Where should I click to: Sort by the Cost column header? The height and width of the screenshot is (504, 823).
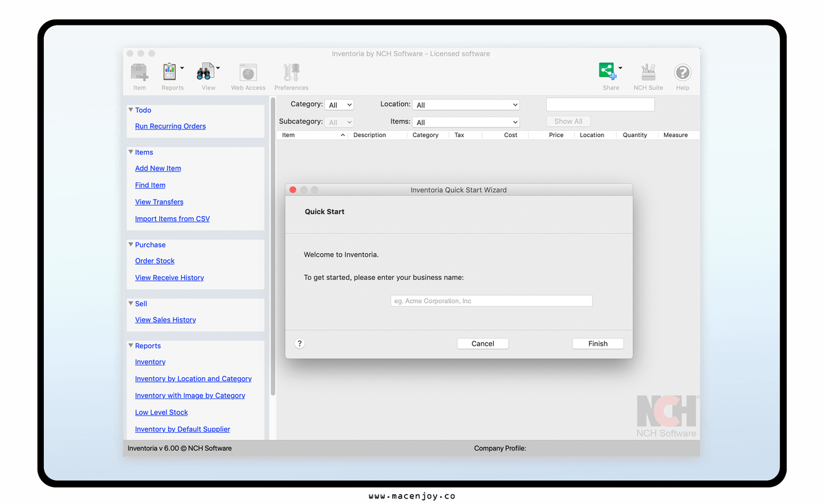coord(505,135)
